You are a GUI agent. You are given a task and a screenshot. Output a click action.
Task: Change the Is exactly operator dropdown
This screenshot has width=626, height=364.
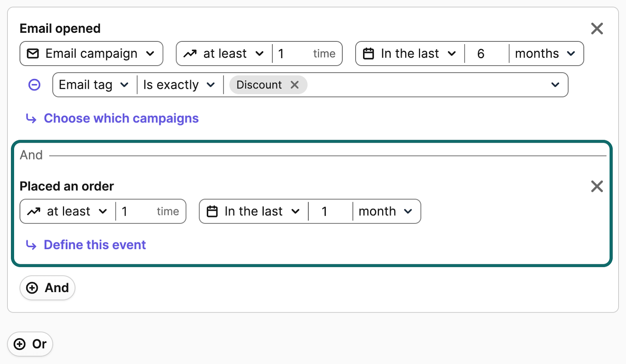tap(179, 85)
